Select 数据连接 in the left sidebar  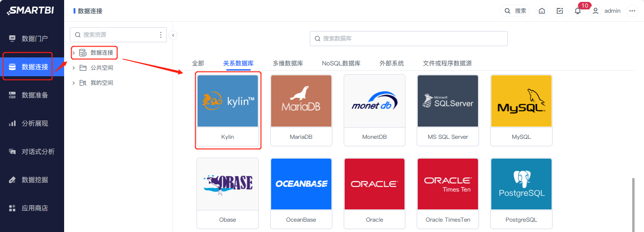click(x=32, y=67)
